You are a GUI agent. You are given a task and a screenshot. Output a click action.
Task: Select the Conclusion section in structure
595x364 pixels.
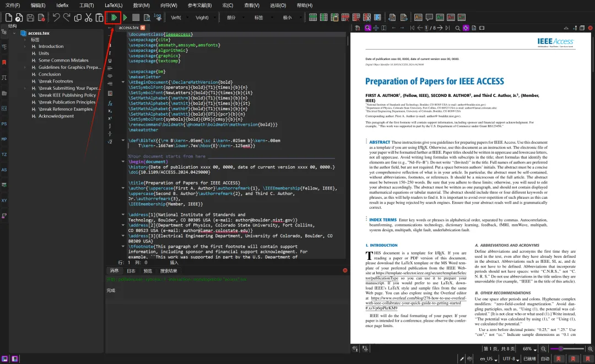pyautogui.click(x=50, y=74)
